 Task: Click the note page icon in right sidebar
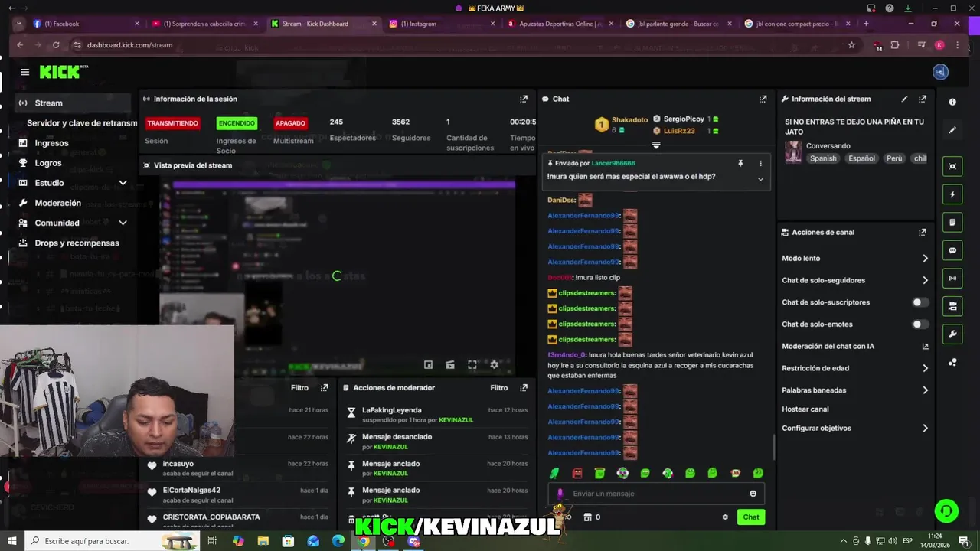[952, 222]
